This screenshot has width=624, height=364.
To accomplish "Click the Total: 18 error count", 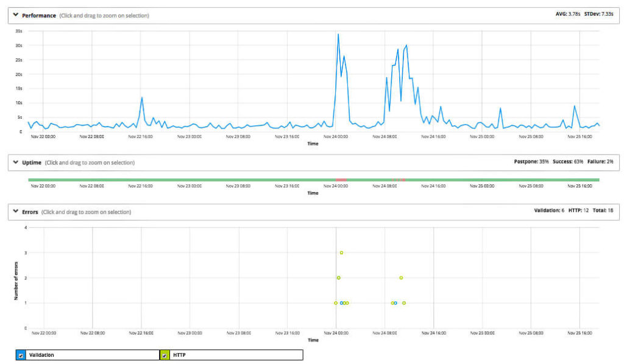I will (x=603, y=211).
